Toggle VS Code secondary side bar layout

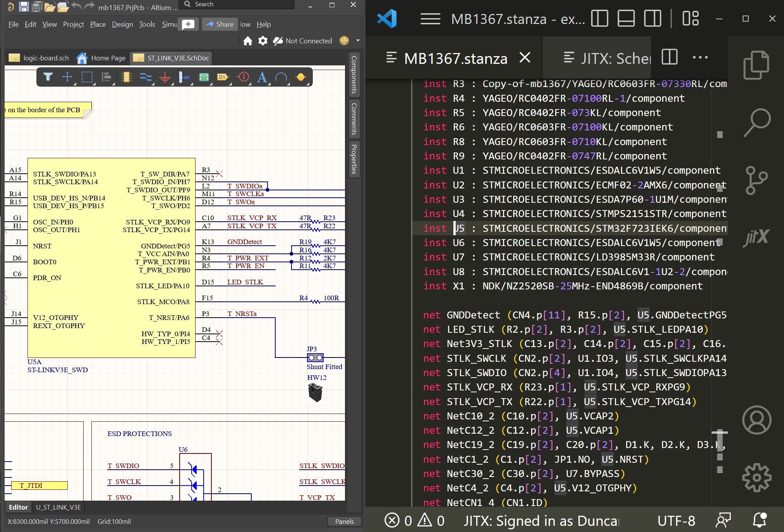pyautogui.click(x=652, y=18)
